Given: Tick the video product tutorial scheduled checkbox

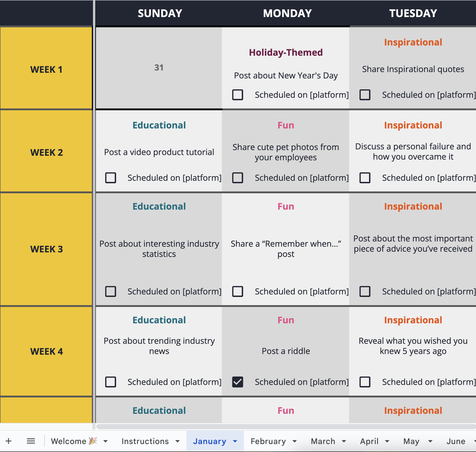Looking at the screenshot, I should coord(110,178).
